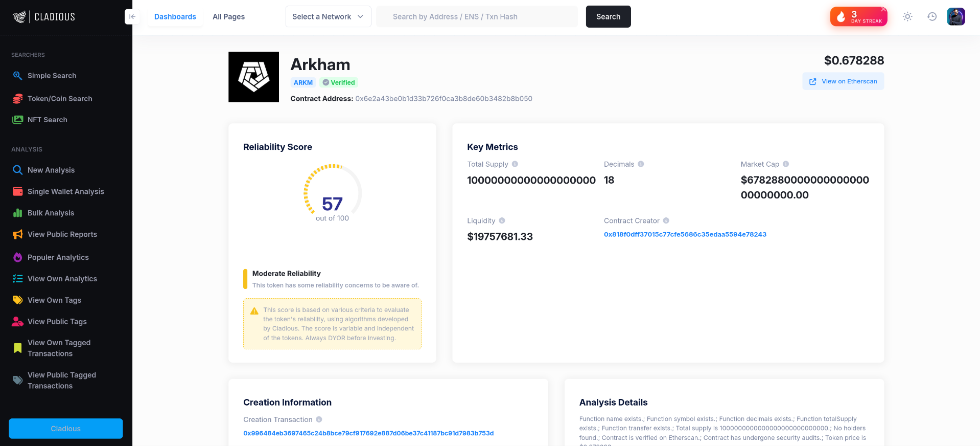
Task: Click the reliability score gauge showing 57
Action: coord(333,193)
